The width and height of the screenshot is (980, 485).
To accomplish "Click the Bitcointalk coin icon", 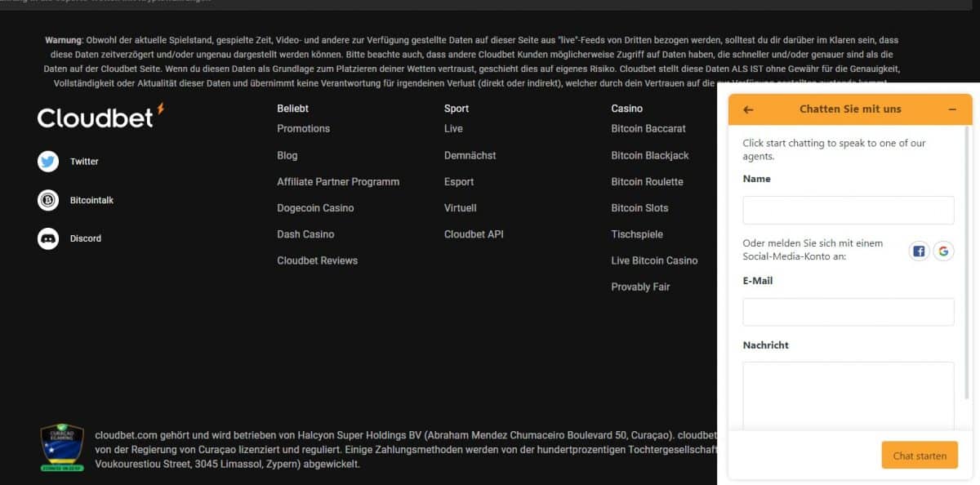I will point(48,200).
